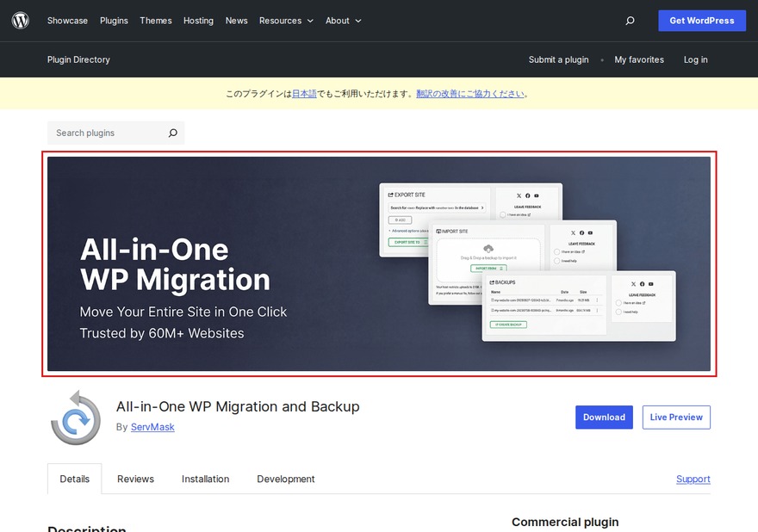Click the Download button

coord(604,418)
